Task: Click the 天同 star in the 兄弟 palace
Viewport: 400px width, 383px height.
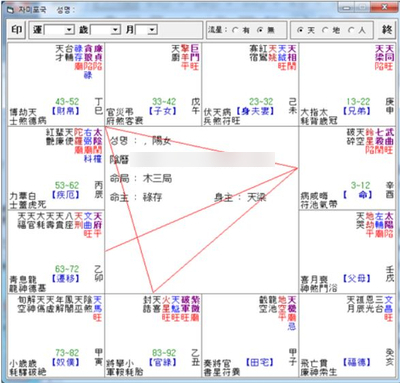Action: click(x=389, y=53)
